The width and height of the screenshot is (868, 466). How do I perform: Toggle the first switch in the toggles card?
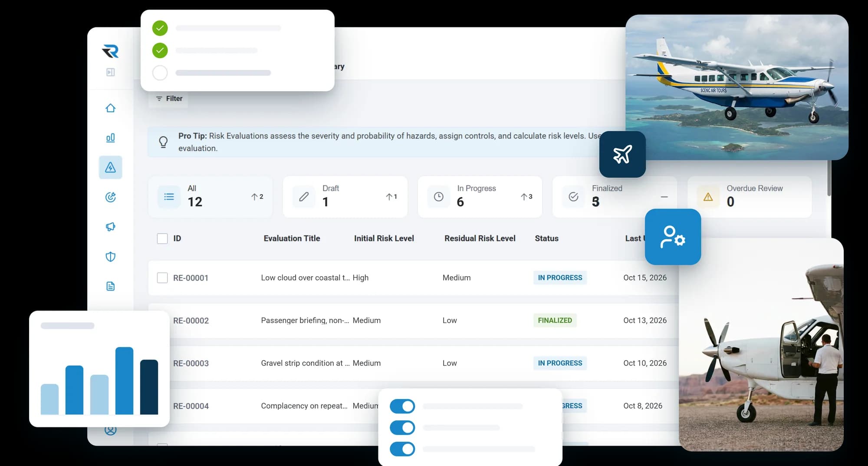[402, 407]
